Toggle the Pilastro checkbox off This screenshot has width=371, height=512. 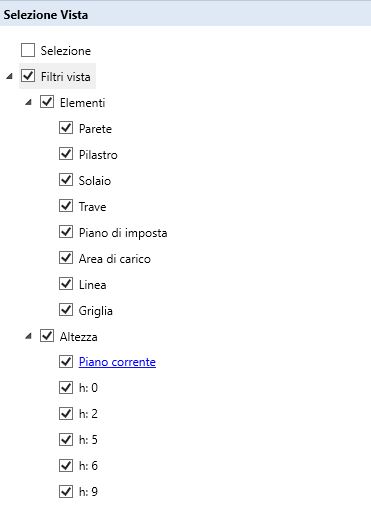[66, 154]
